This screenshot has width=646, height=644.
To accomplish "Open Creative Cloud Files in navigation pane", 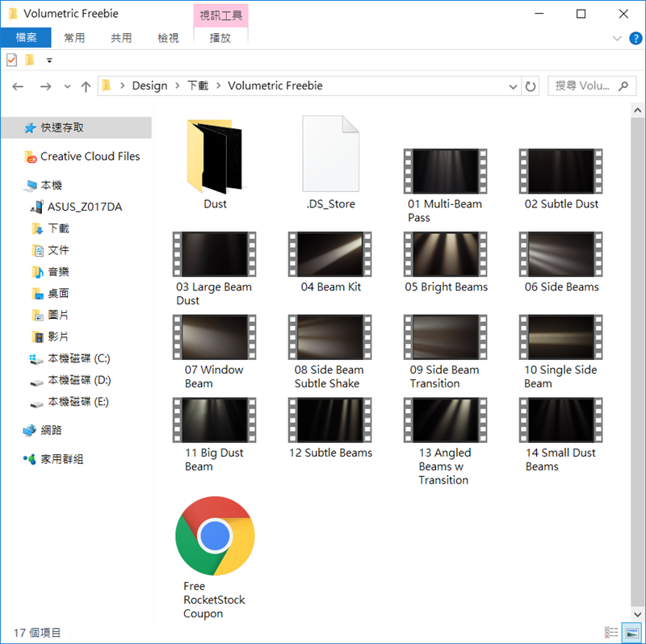I will [82, 157].
